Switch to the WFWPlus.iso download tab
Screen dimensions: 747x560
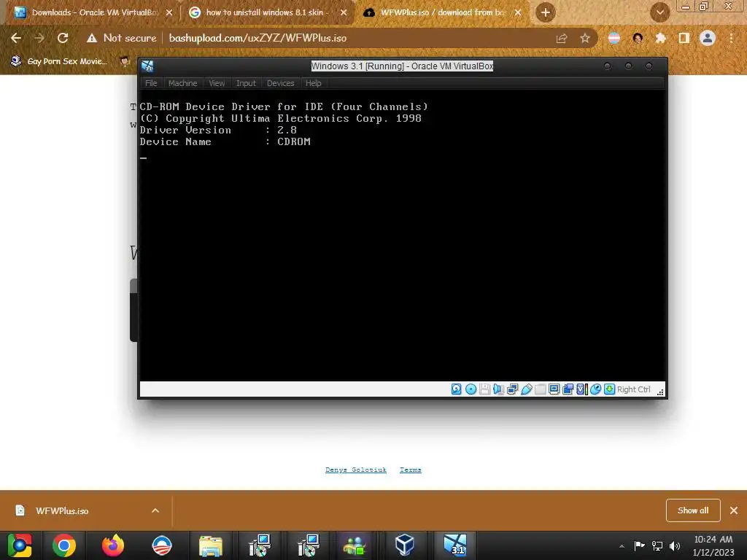(441, 12)
